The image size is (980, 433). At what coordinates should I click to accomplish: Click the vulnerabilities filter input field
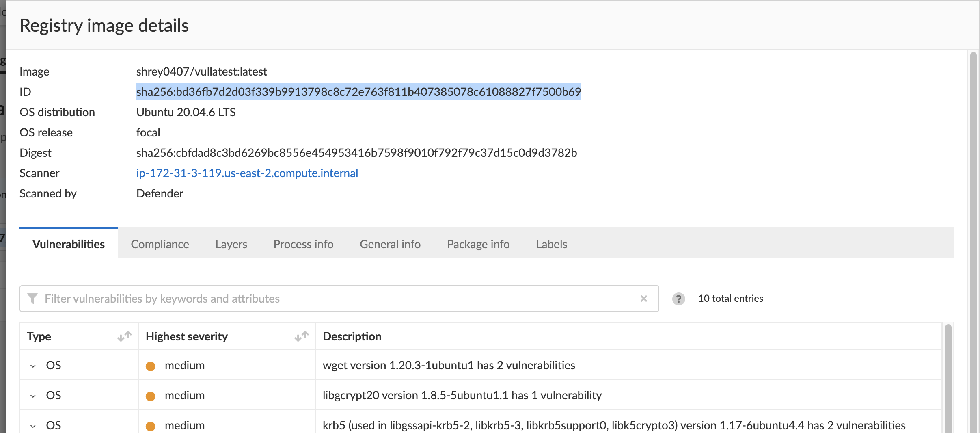284,299
